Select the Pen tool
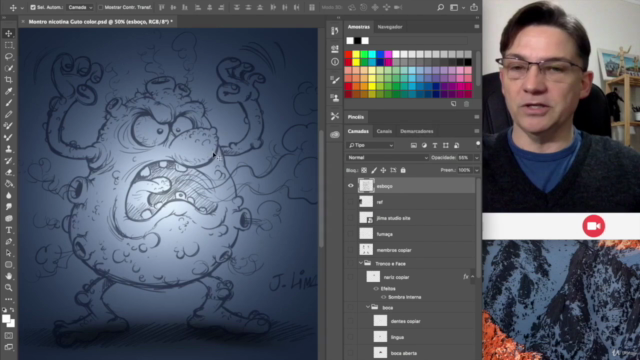 click(9, 242)
